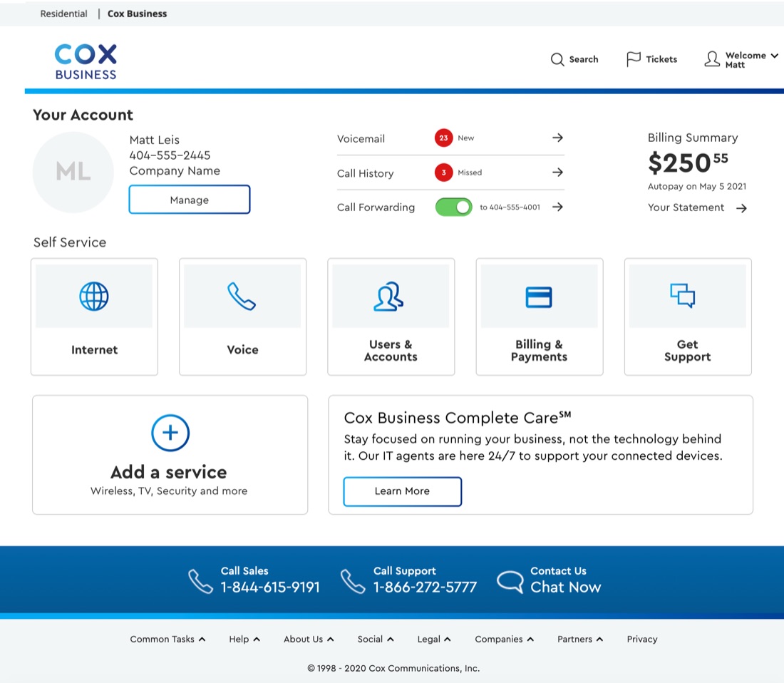Click forwarding number to 404-555-4001

coord(510,207)
